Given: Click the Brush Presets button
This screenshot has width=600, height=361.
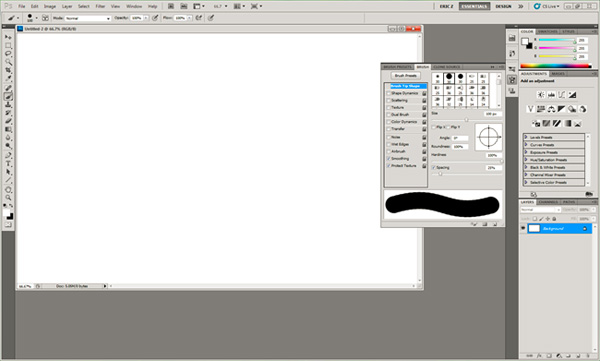Looking at the screenshot, I should pyautogui.click(x=406, y=76).
